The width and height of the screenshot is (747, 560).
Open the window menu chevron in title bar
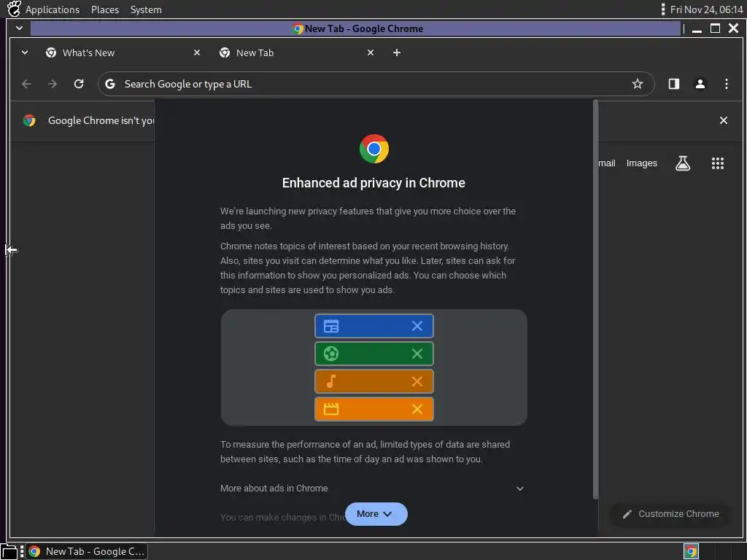tap(19, 28)
